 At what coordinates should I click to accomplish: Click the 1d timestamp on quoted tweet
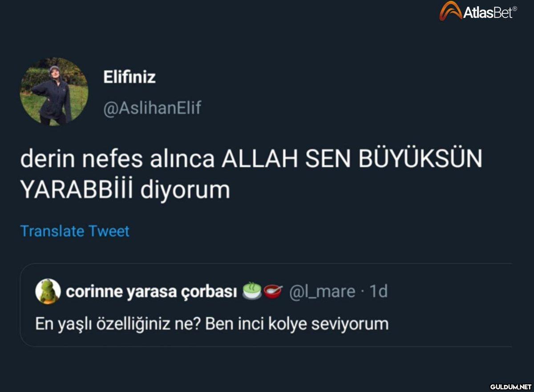379,291
